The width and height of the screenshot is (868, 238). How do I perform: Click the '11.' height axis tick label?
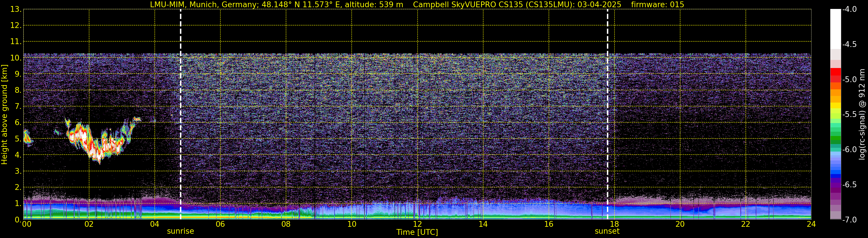(16, 42)
